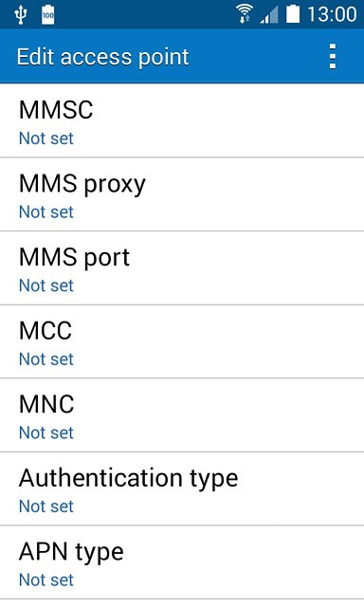
Task: Tap "Not set" under MMS proxy
Action: tap(46, 212)
